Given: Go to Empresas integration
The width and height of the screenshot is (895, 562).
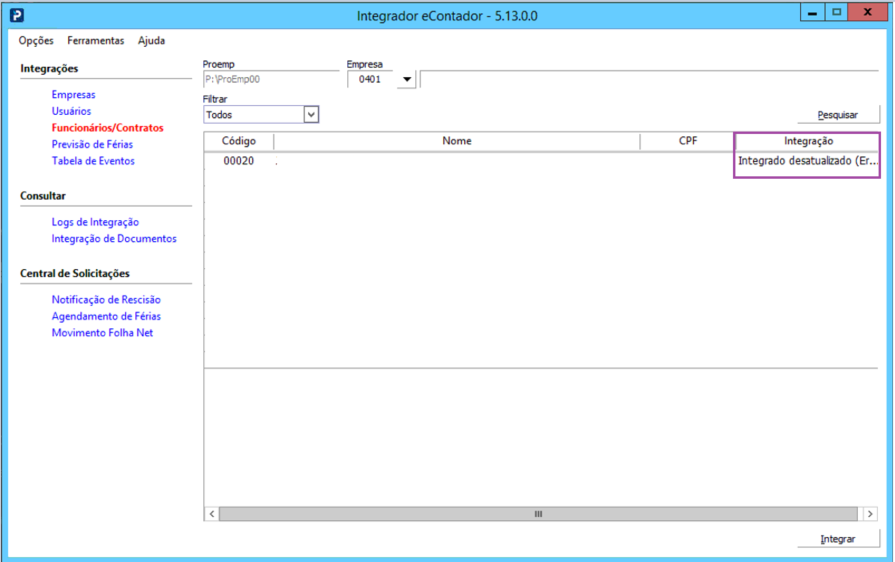Looking at the screenshot, I should coord(74,95).
